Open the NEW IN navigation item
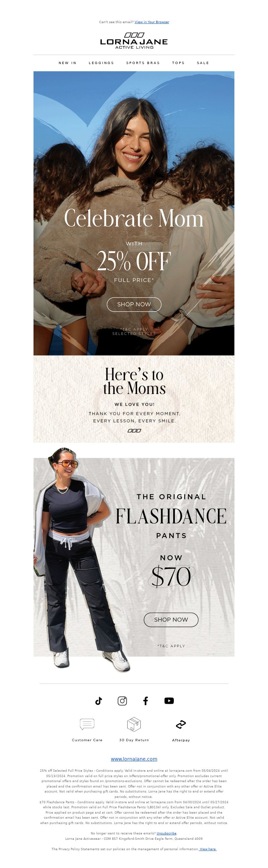The width and height of the screenshot is (268, 868). 68,63
